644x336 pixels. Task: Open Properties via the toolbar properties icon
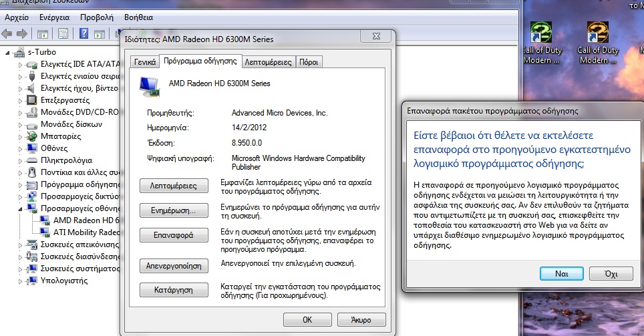[x=63, y=33]
